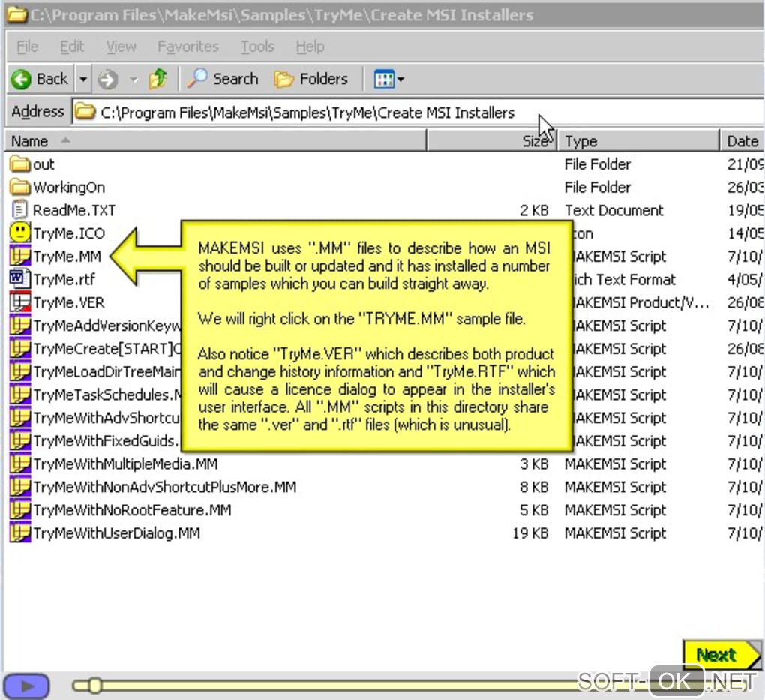Sort by the Type column header
Viewport: 765px width, 700px height.
pos(638,141)
